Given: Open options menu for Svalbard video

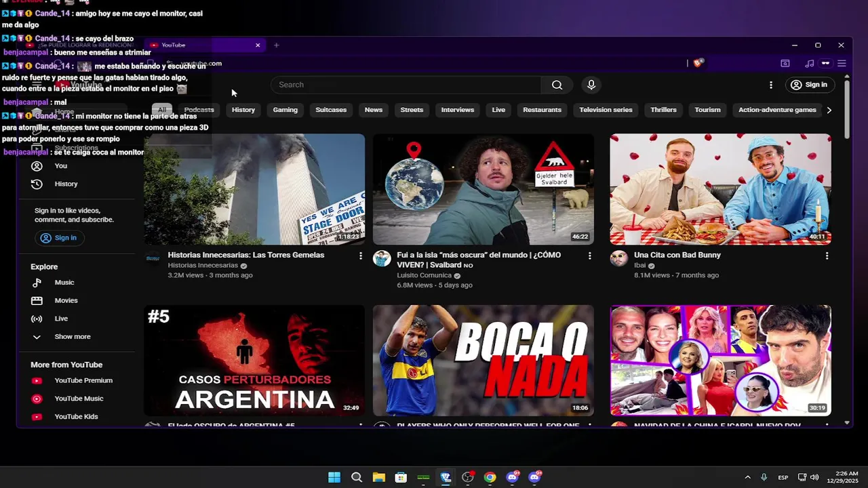Looking at the screenshot, I should [589, 256].
